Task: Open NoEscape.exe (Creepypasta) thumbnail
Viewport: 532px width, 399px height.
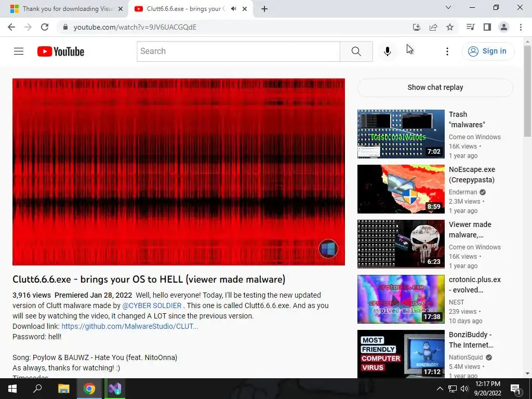Action: [x=401, y=189]
